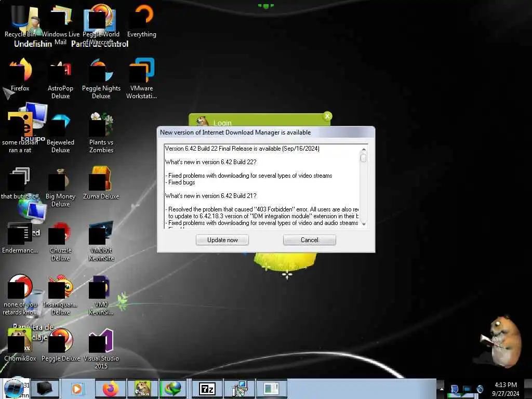This screenshot has width=532, height=399.
Task: Show hidden system tray icons
Action: pyautogui.click(x=442, y=389)
